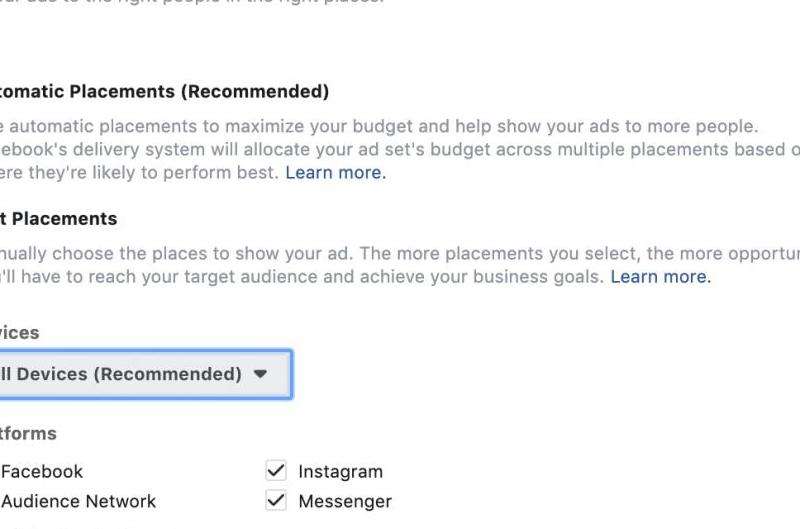
Task: Uncheck the Messenger platform checkbox
Action: pyautogui.click(x=276, y=501)
